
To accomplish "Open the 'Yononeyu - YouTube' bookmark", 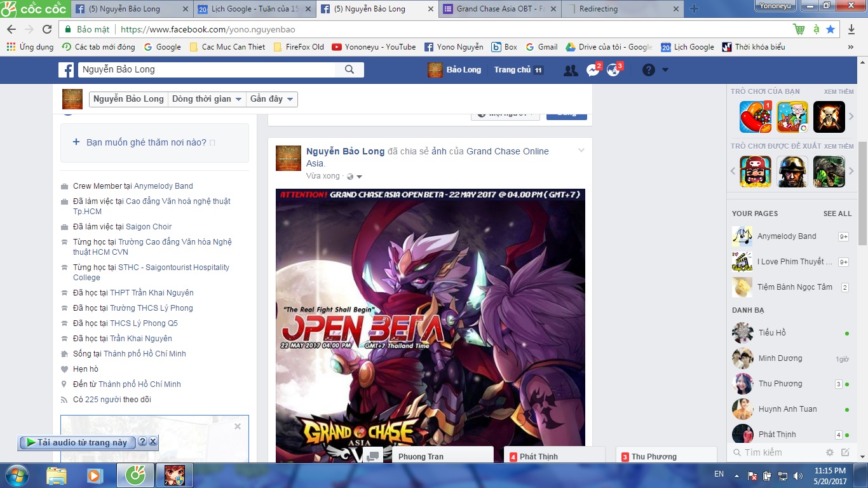I will pyautogui.click(x=374, y=47).
